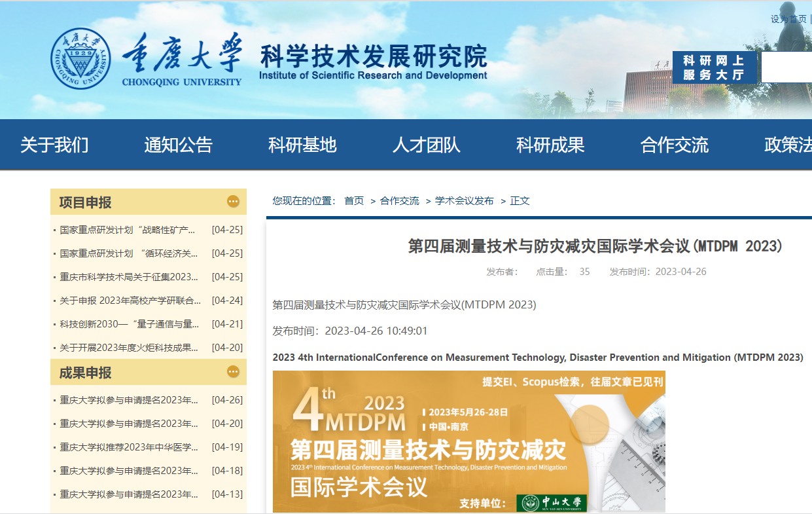Click 设为首页 link at top
812x514 pixels.
pyautogui.click(x=788, y=19)
